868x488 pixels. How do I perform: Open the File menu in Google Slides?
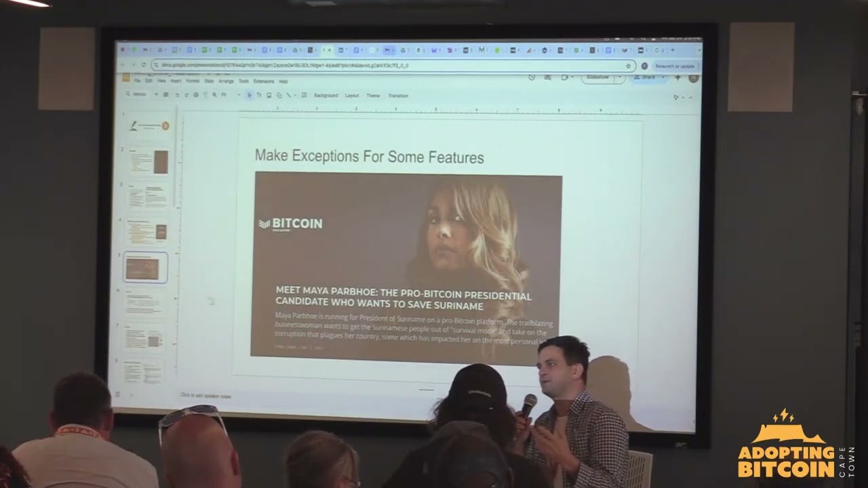[137, 81]
